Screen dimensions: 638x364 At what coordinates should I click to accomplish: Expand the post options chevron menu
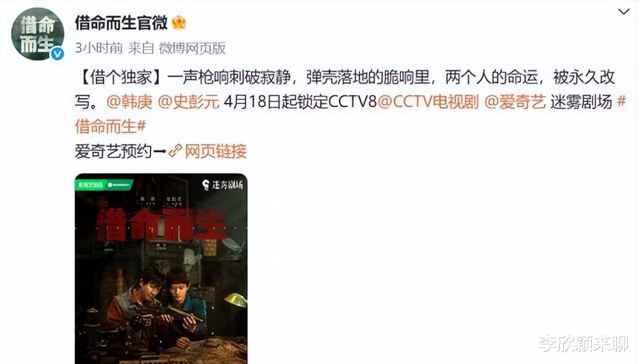point(623,11)
